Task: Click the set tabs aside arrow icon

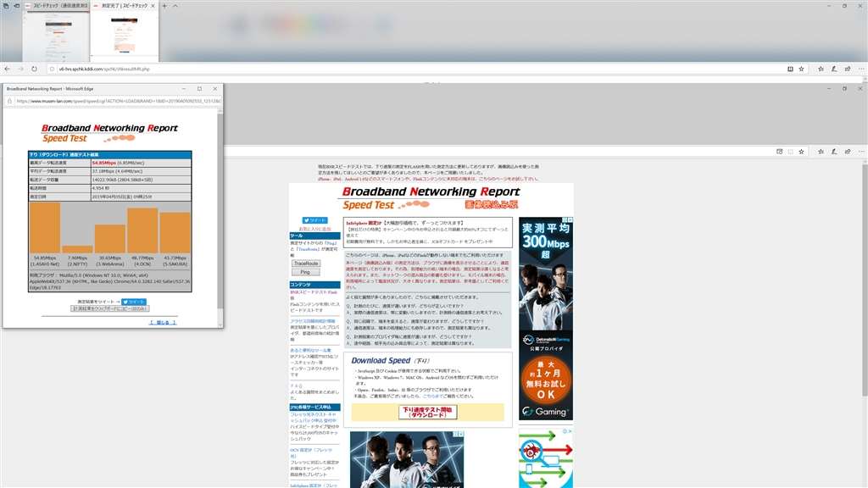Action: (17, 6)
